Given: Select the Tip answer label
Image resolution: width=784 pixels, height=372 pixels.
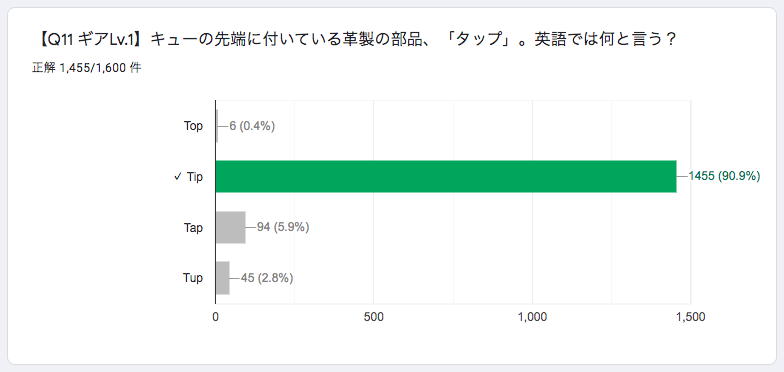Looking at the screenshot, I should pos(195,177).
